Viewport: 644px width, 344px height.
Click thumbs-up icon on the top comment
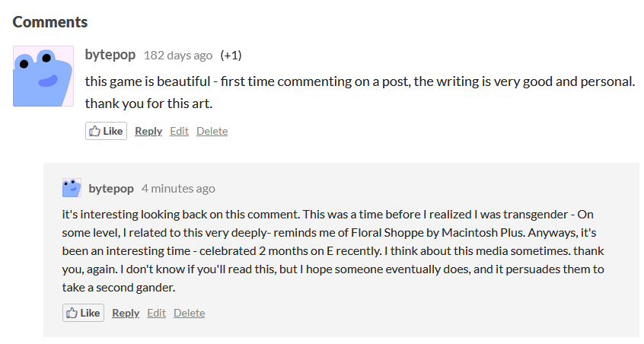point(95,131)
